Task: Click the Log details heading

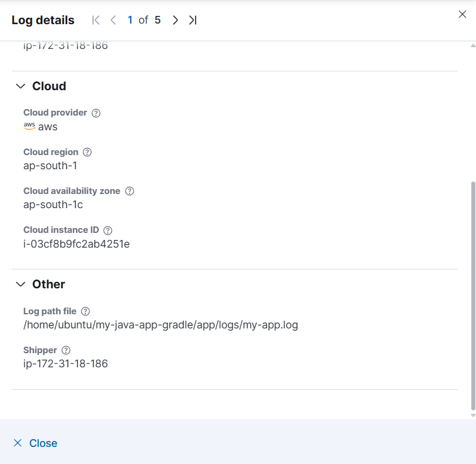Action: [43, 21]
